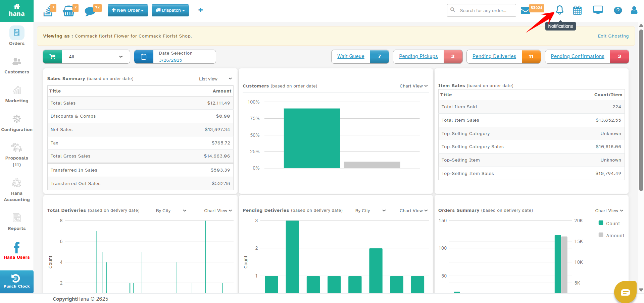This screenshot has width=644, height=303.
Task: Open the shopping basket icon with badge 2
Action: pos(69,11)
